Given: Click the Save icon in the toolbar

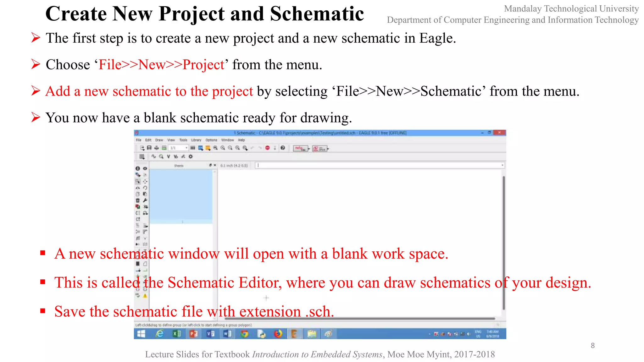Looking at the screenshot, I should point(149,148).
